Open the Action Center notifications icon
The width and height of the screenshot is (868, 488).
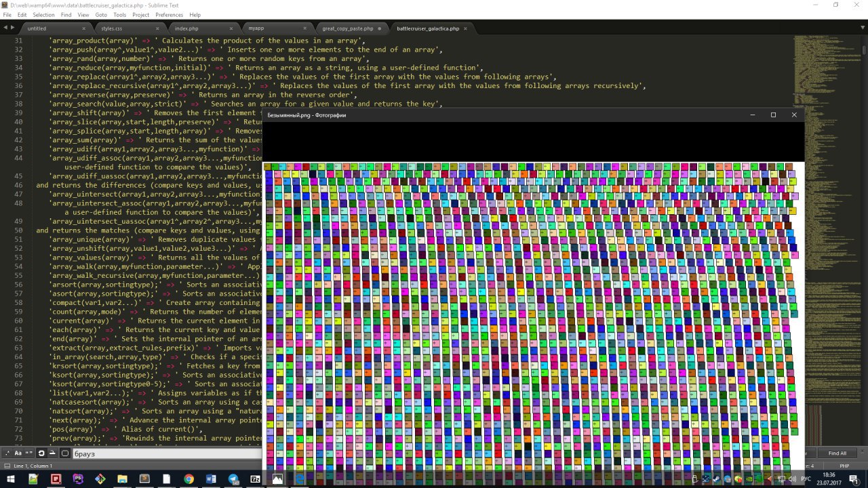(854, 479)
